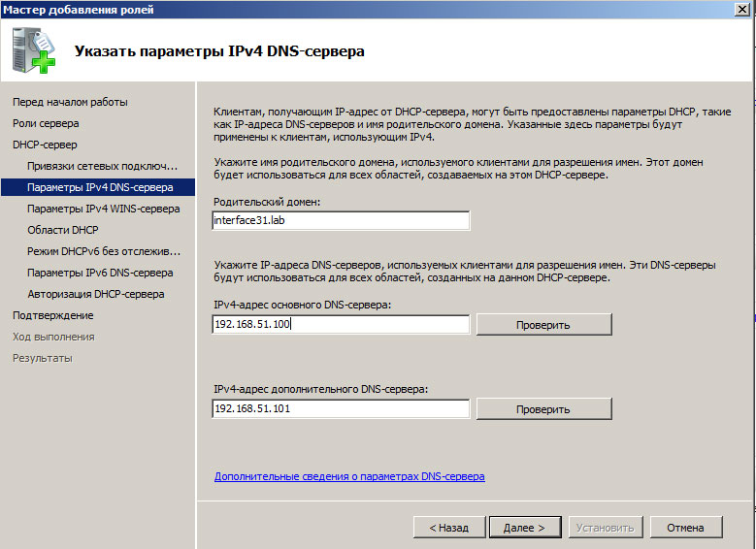The image size is (756, 549).
Task: Click the disabled 'Установить' button
Action: click(x=605, y=528)
